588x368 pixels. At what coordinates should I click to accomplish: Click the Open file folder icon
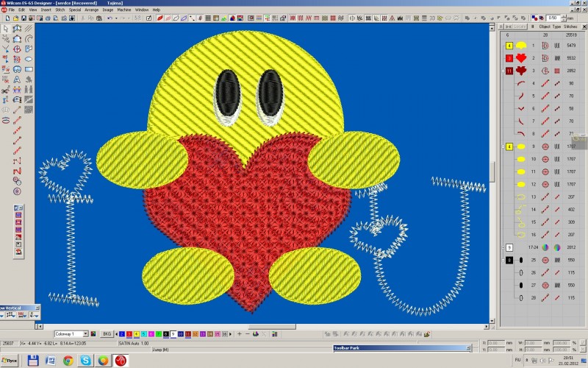pyautogui.click(x=15, y=18)
